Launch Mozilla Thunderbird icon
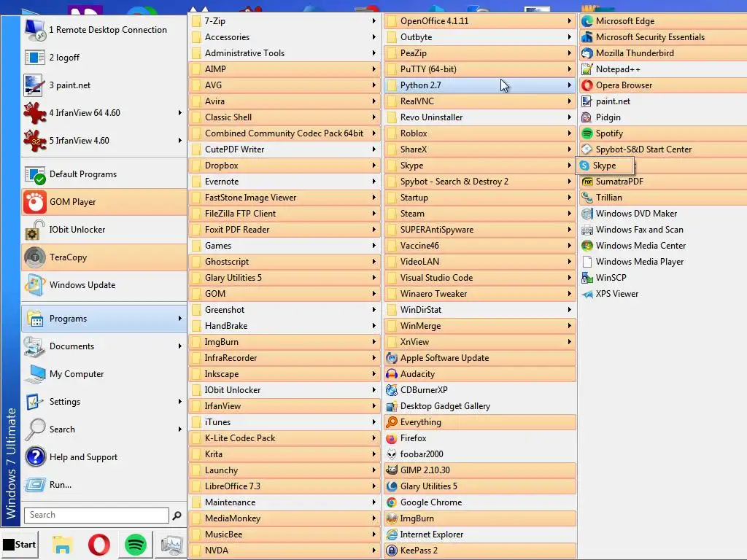The width and height of the screenshot is (747, 560). (x=587, y=52)
